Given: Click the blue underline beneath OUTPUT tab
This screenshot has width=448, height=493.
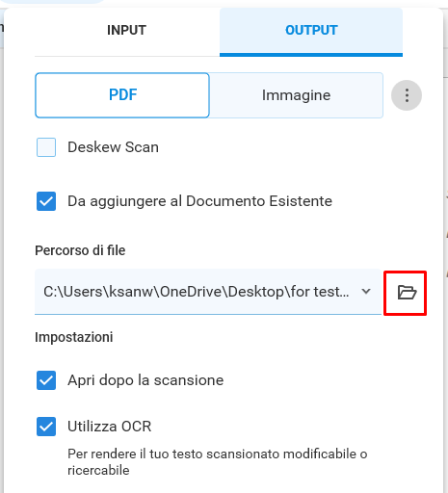Looking at the screenshot, I should [311, 55].
